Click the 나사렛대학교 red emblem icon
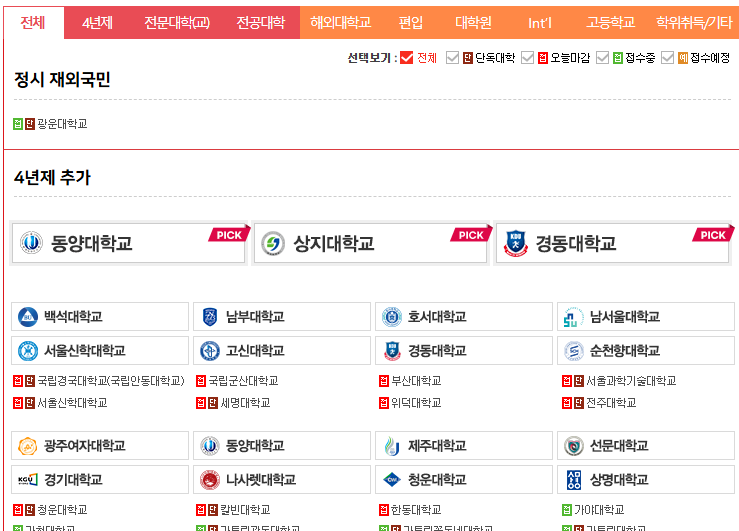 point(210,480)
